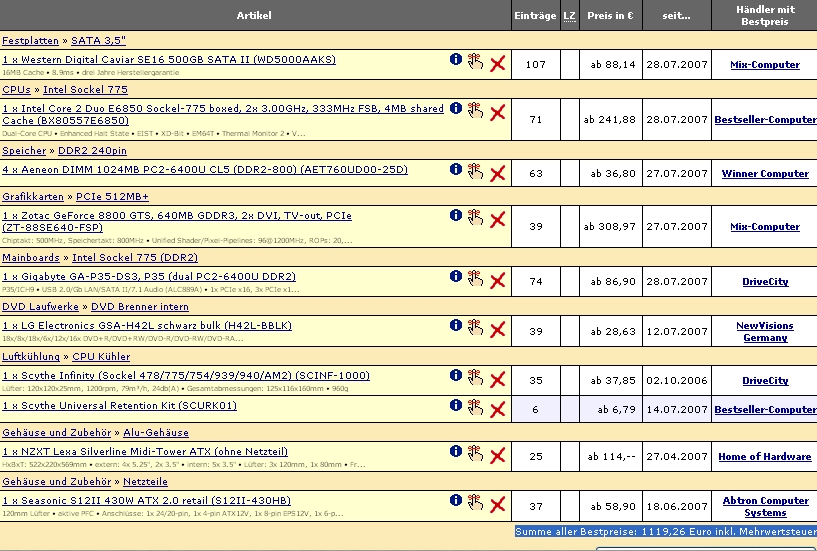Remove NZXT Lexa Silverline with red X

click(x=498, y=456)
